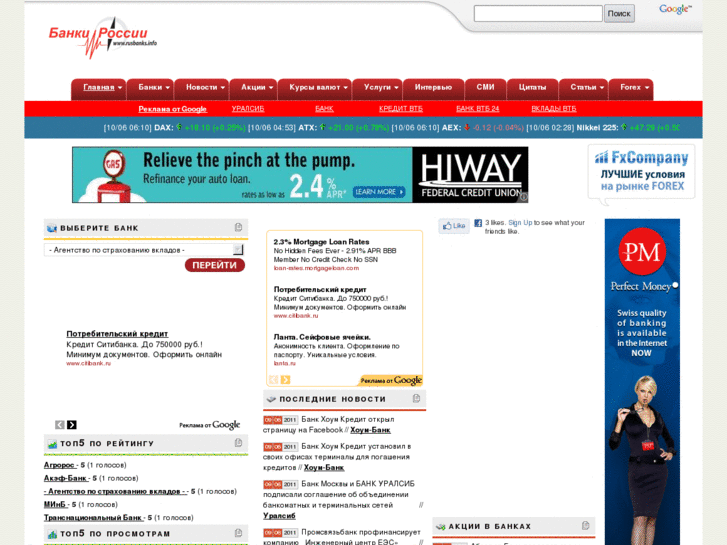
Task: Open the Услуги menu
Action: coord(377,87)
